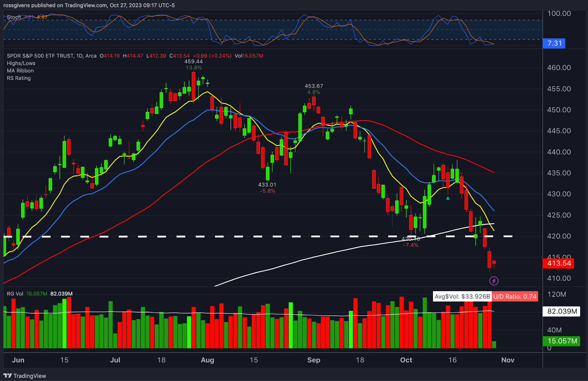Select the SPDR S&P 500 ETF TRUST title
The height and width of the screenshot is (381, 588).
tap(40, 56)
